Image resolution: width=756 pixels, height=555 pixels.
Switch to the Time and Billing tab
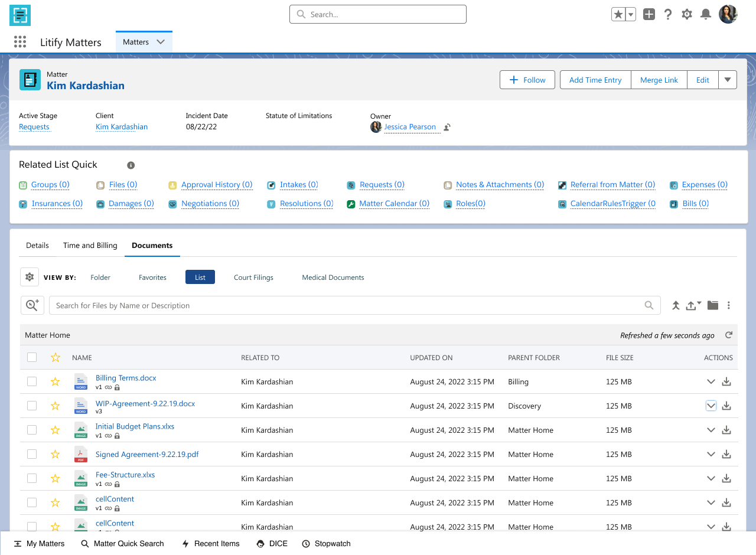coord(90,245)
